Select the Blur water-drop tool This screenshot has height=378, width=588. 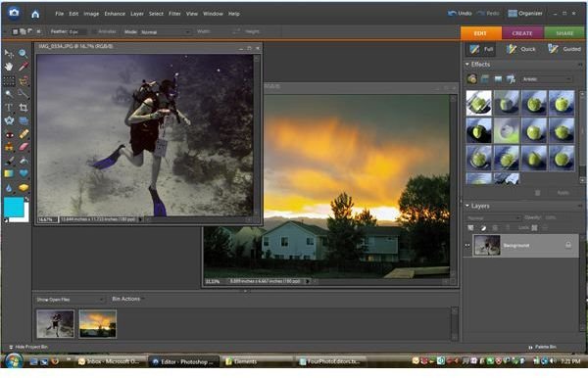pyautogui.click(x=9, y=188)
